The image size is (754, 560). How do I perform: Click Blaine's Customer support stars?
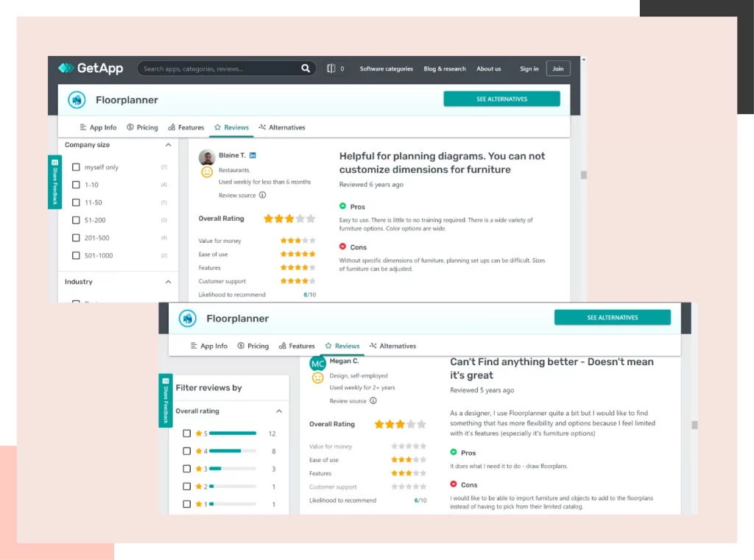pos(298,280)
